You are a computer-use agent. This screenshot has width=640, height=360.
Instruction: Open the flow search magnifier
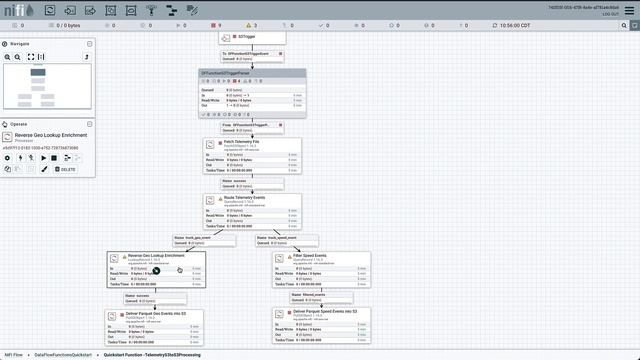point(624,25)
